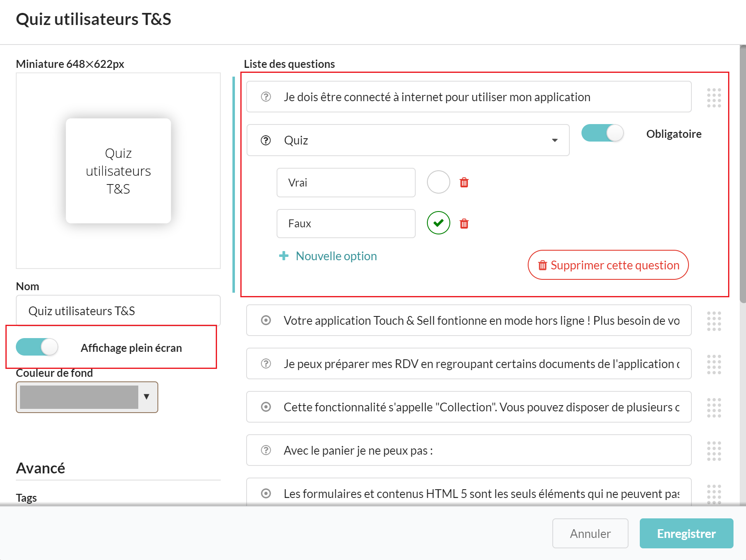Screen dimensions: 746x560
Task: Click the 'Liste des questions' heading
Action: point(289,64)
